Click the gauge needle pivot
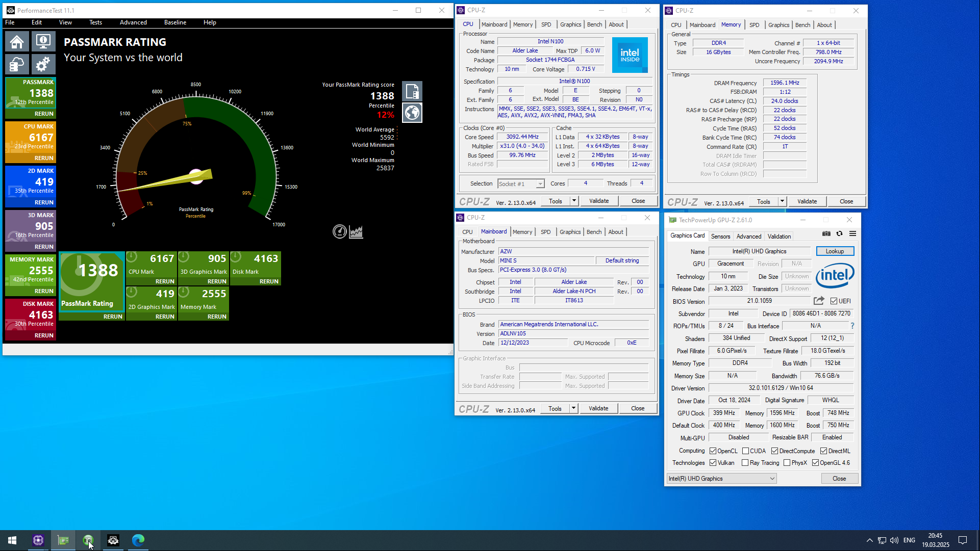The height and width of the screenshot is (551, 980). click(x=196, y=176)
